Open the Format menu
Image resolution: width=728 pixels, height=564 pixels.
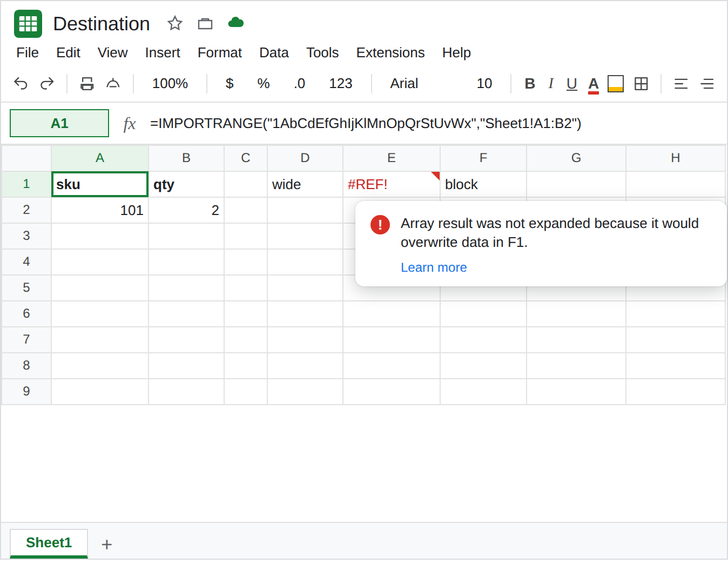pyautogui.click(x=220, y=52)
